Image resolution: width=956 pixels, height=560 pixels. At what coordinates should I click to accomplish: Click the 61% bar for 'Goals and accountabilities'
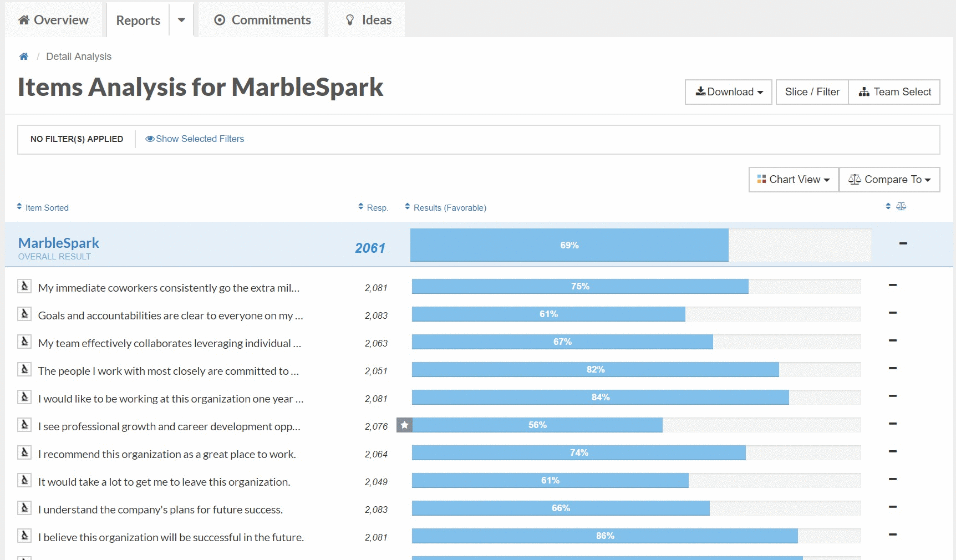point(548,314)
